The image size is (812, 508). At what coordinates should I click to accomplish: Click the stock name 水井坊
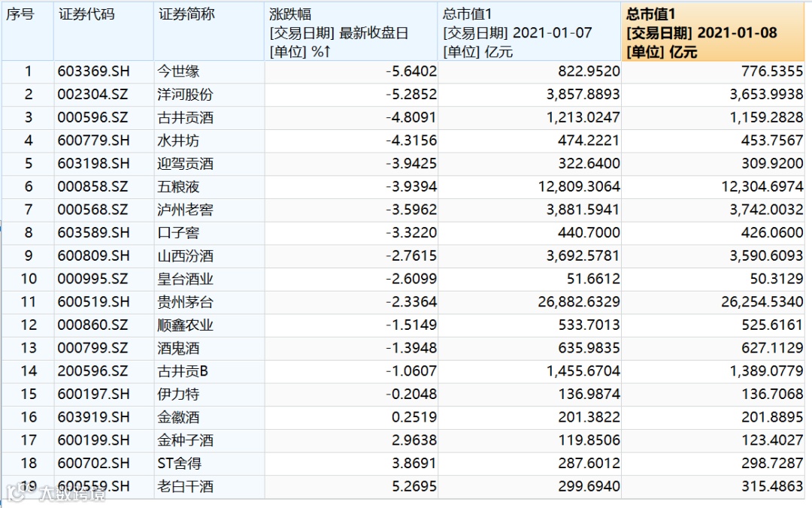click(x=178, y=141)
